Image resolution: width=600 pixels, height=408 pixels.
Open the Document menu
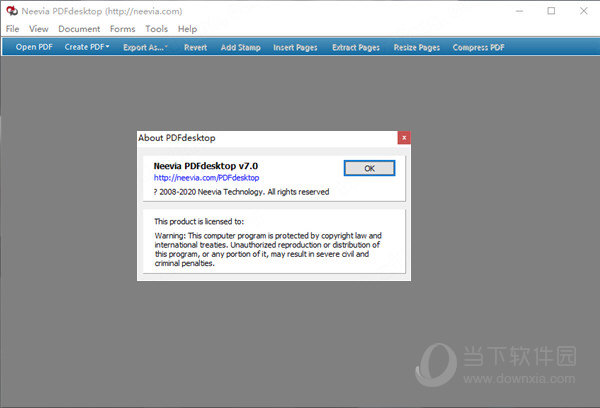pyautogui.click(x=79, y=29)
